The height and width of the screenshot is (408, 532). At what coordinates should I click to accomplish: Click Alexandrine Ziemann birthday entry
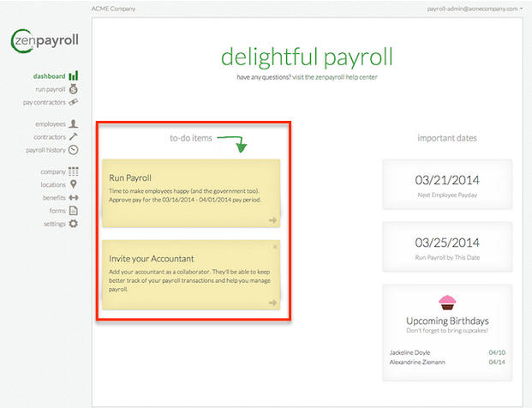tap(417, 363)
